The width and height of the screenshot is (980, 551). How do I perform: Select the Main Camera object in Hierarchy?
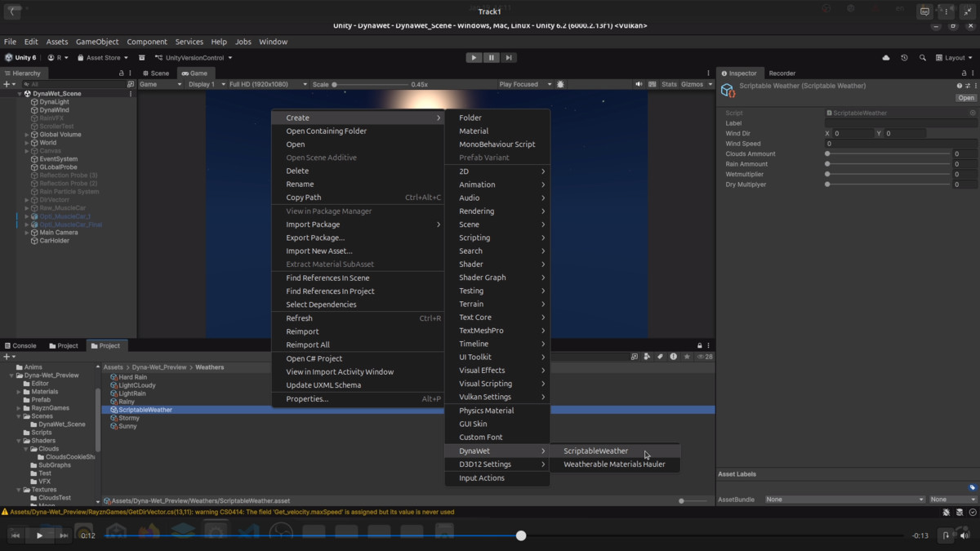click(59, 233)
